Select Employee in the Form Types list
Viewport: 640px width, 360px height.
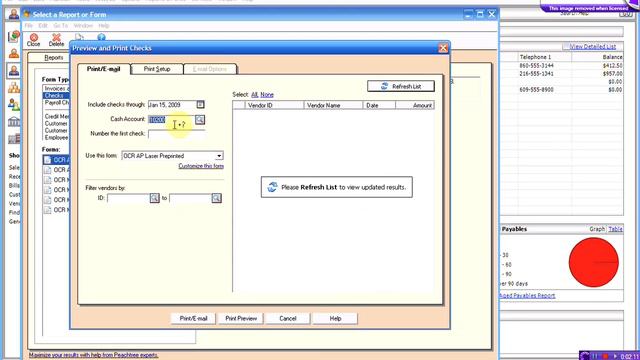click(x=56, y=138)
